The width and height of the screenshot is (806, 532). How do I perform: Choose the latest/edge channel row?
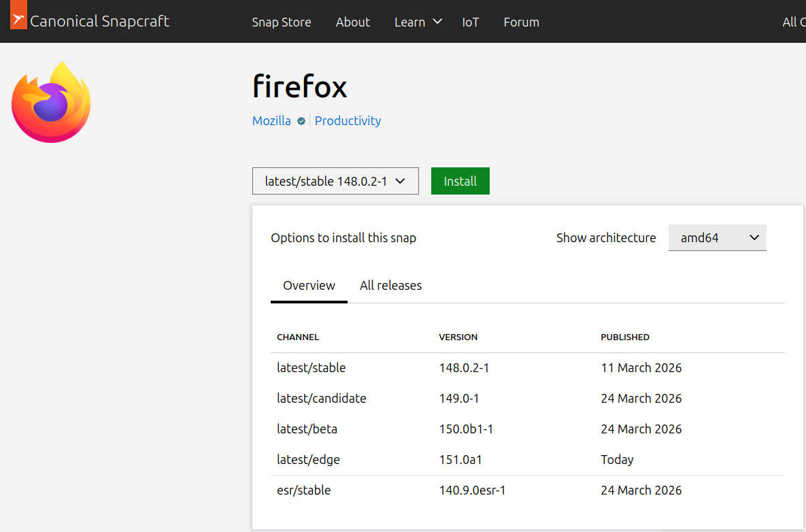click(308, 460)
